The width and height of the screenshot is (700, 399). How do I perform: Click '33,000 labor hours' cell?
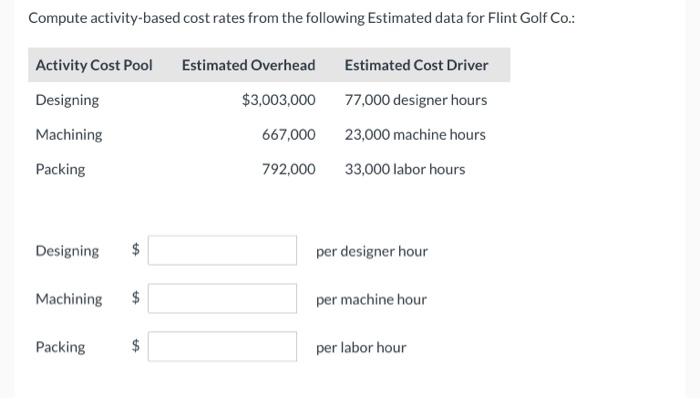405,170
